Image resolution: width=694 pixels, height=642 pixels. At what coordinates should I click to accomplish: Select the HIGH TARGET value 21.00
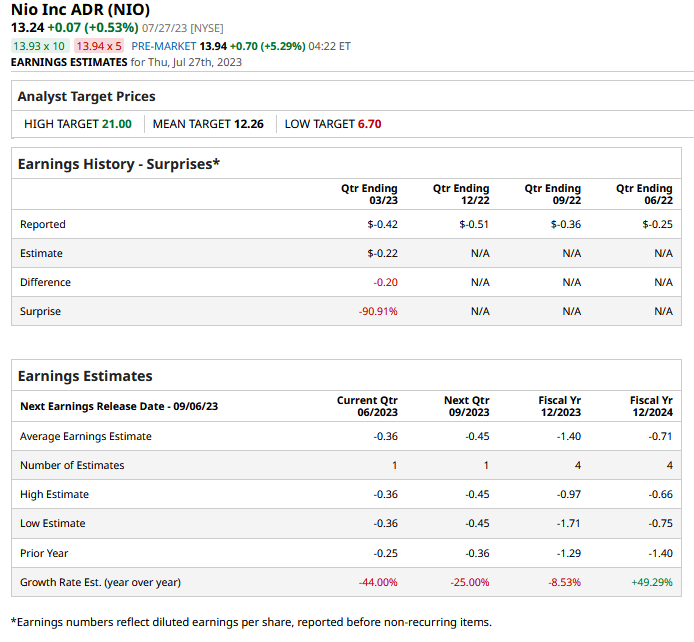[x=116, y=124]
